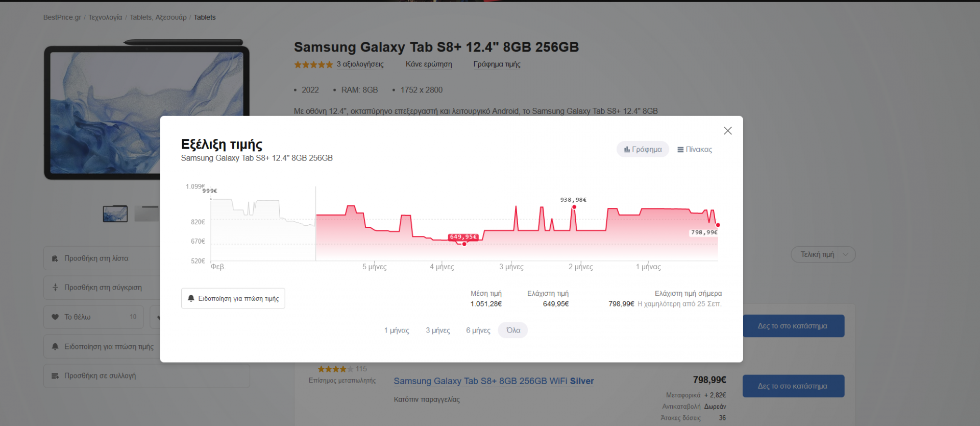Open Samsung Galaxy Tab S8+ WiFi Silver link

click(494, 381)
